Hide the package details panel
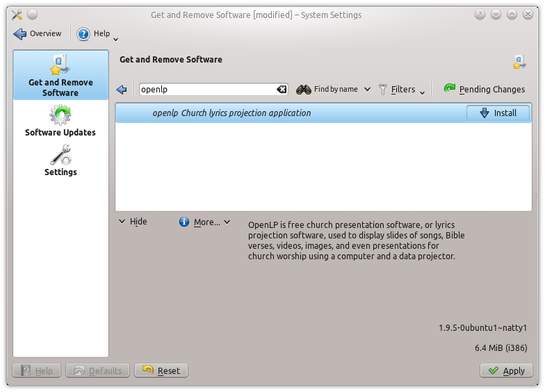Screen dimensions: 545x392 tap(133, 222)
